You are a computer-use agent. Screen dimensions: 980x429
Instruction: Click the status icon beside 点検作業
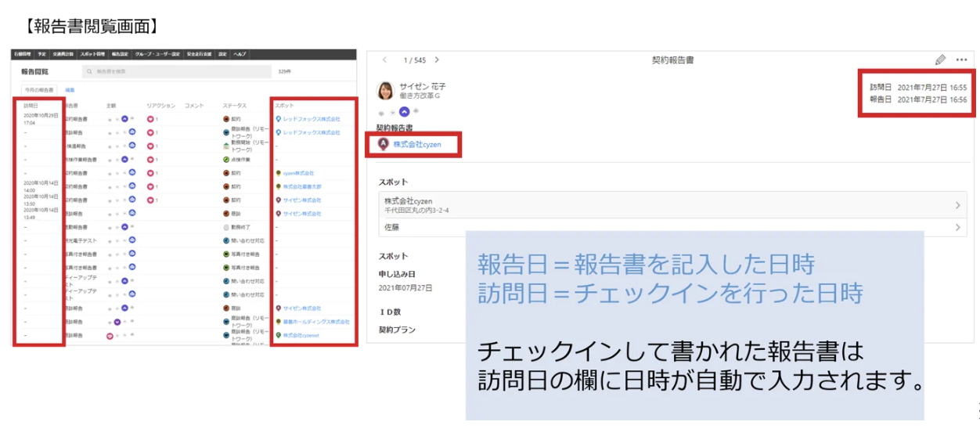[x=226, y=160]
